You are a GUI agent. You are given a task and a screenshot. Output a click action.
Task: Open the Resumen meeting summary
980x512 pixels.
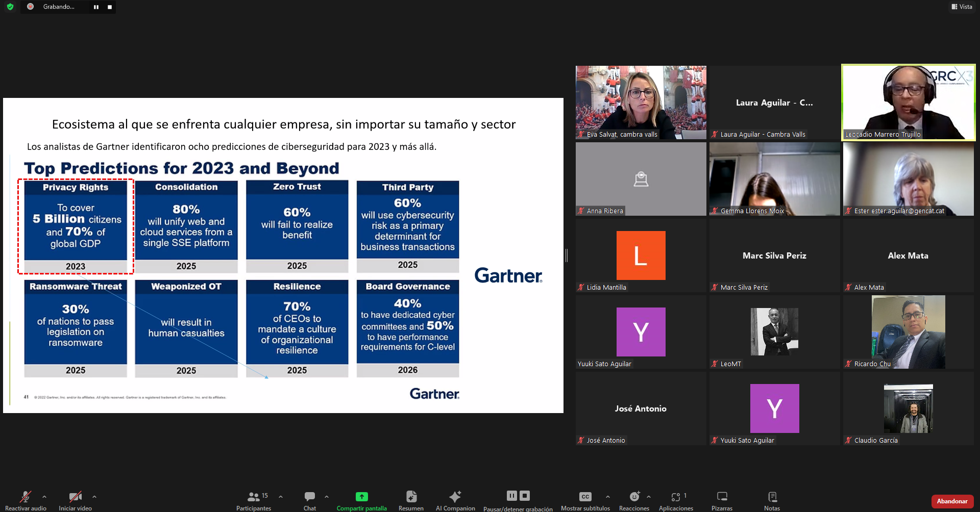click(411, 497)
